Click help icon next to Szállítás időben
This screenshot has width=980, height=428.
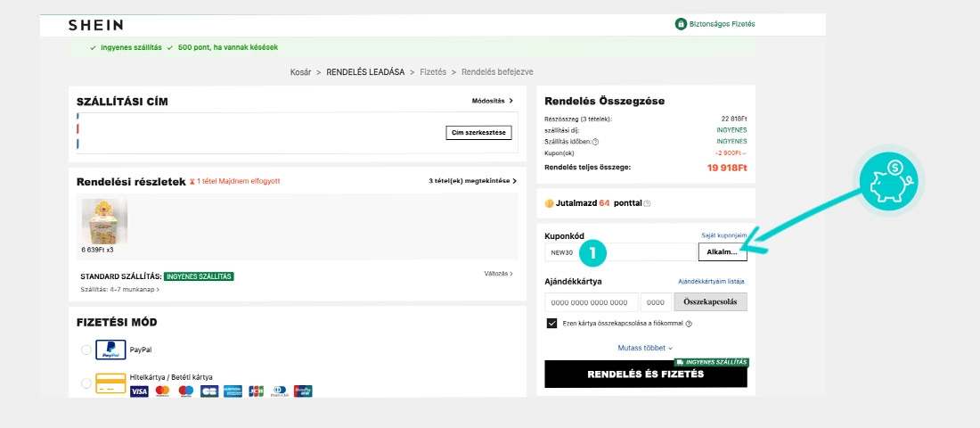(x=596, y=142)
